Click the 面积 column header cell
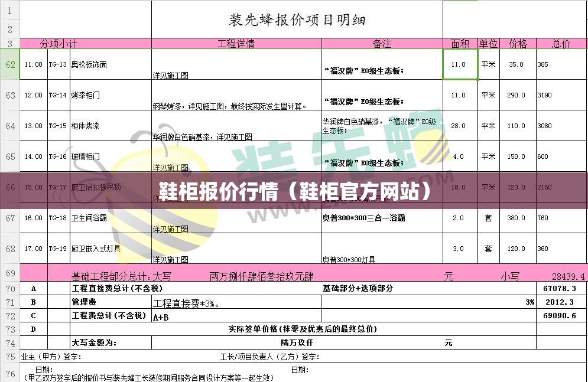Image resolution: width=588 pixels, height=382 pixels. [x=460, y=44]
